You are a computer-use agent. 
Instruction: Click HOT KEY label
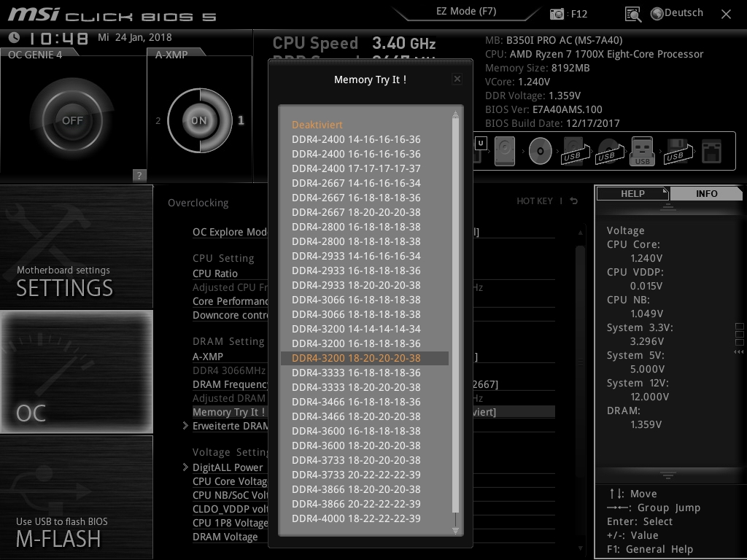(x=535, y=201)
